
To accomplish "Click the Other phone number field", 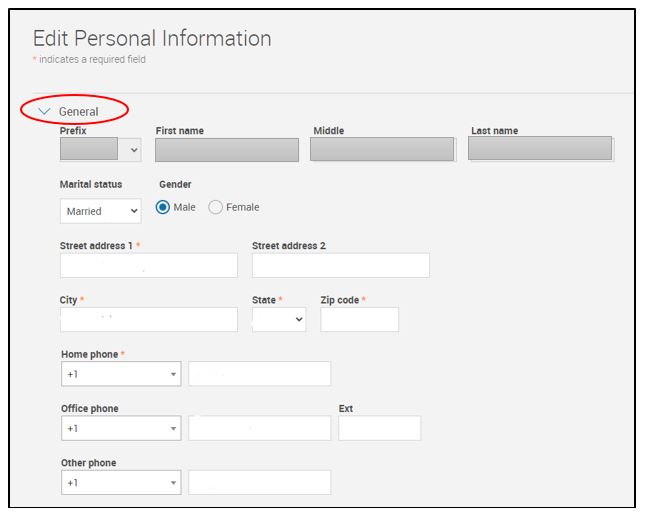I will (x=259, y=483).
